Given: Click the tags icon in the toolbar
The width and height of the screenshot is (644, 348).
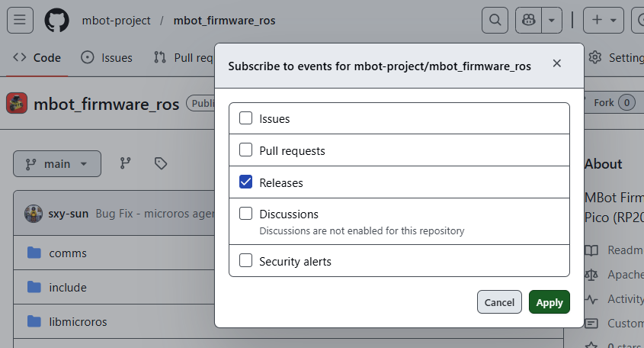Looking at the screenshot, I should point(160,163).
